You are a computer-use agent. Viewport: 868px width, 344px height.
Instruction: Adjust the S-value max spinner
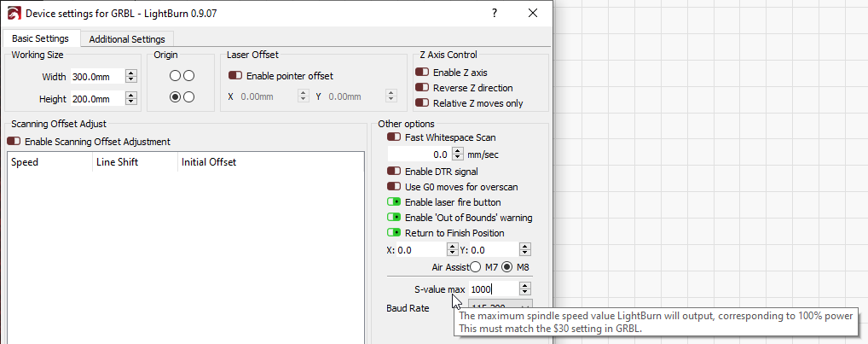(526, 289)
